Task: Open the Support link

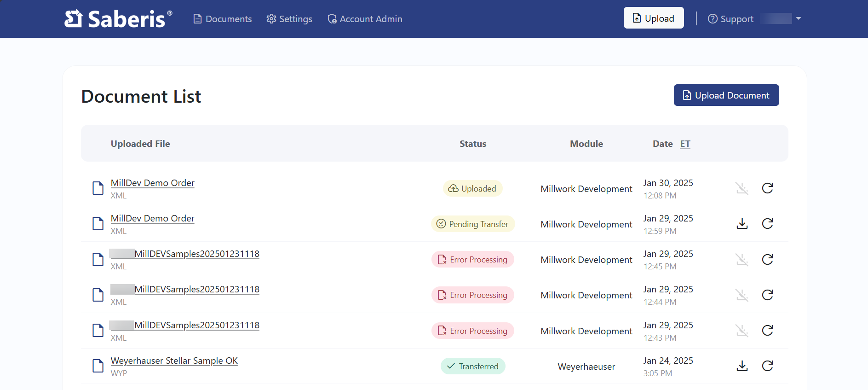Action: pos(730,19)
